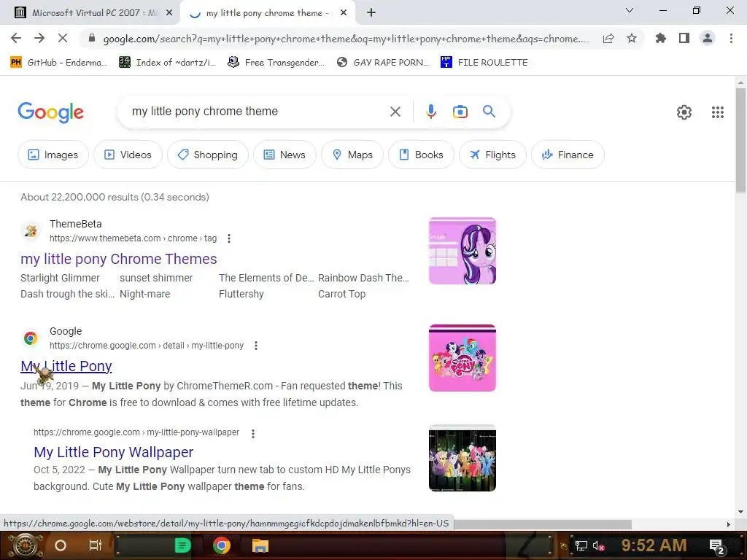The height and width of the screenshot is (560, 747).
Task: Filter results by Shopping
Action: pos(207,155)
